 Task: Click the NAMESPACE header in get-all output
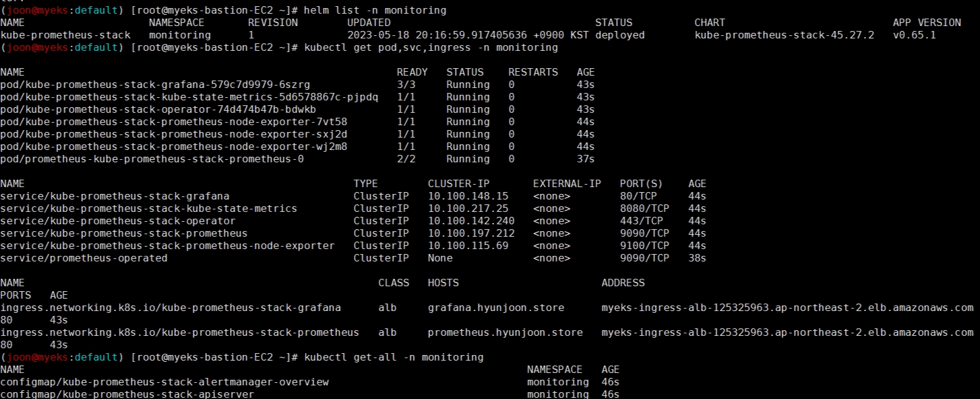[x=555, y=369]
